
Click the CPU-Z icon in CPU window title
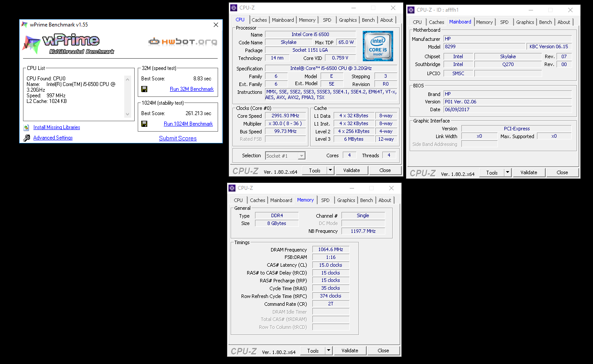coord(234,8)
